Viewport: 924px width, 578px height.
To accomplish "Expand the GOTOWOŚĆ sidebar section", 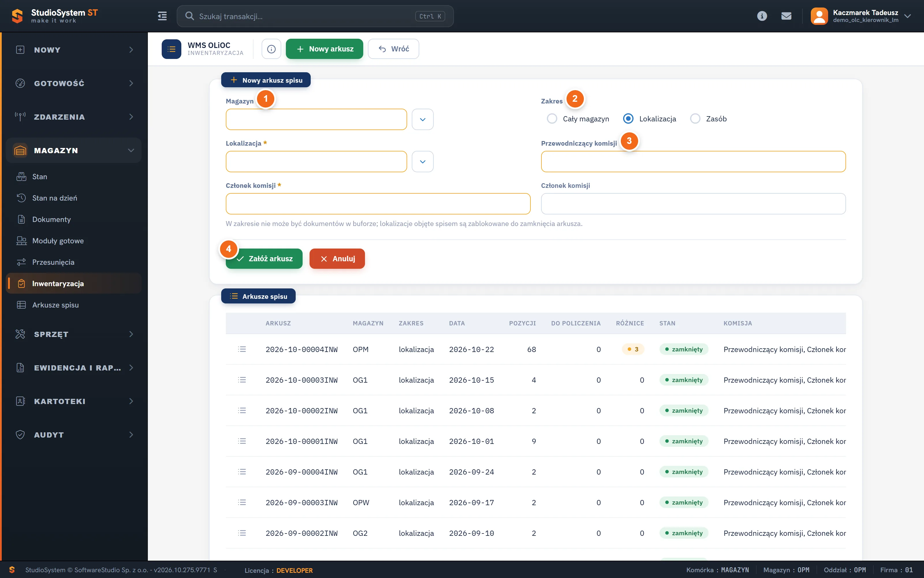I will [x=74, y=83].
